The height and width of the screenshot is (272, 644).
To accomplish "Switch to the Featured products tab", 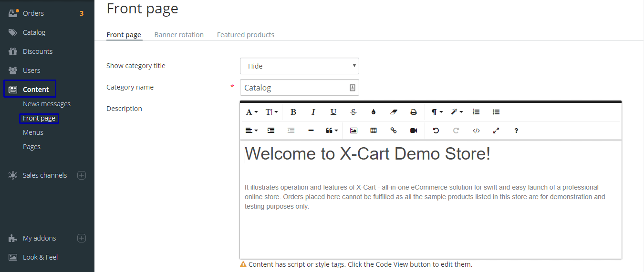I will coord(246,35).
